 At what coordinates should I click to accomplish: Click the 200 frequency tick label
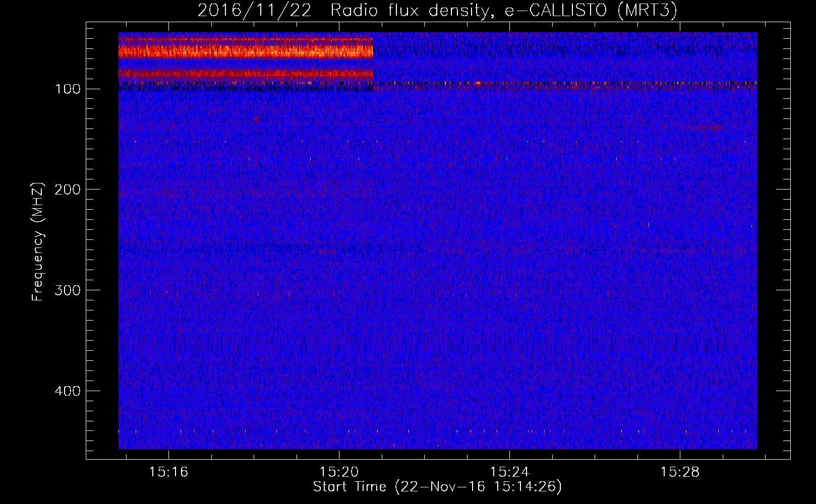tap(68, 190)
